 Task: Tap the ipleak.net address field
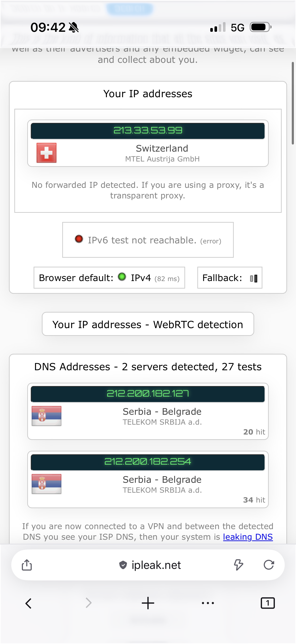click(156, 565)
